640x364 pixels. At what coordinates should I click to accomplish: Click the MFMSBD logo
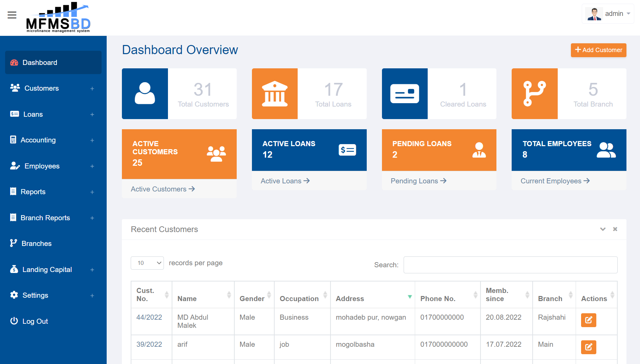click(x=58, y=18)
